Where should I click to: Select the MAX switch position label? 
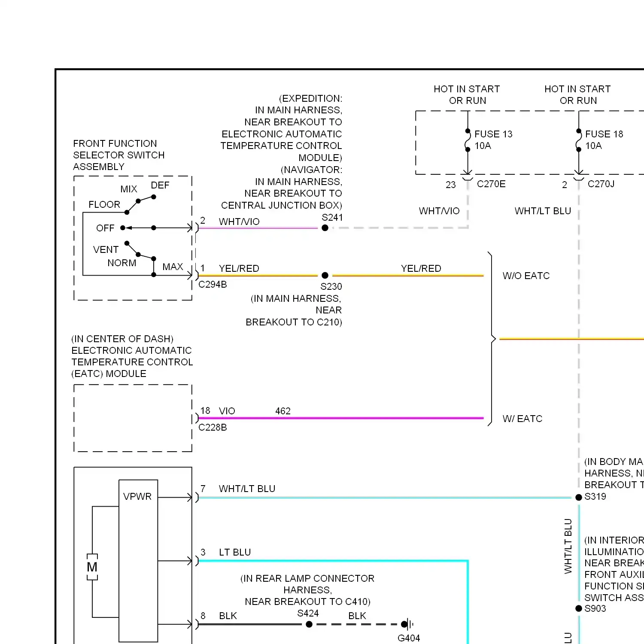pyautogui.click(x=173, y=267)
